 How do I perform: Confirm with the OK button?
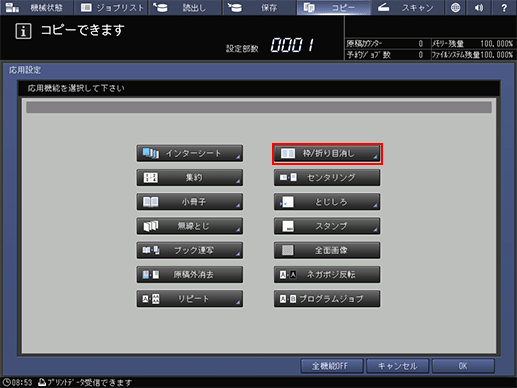pos(463,366)
